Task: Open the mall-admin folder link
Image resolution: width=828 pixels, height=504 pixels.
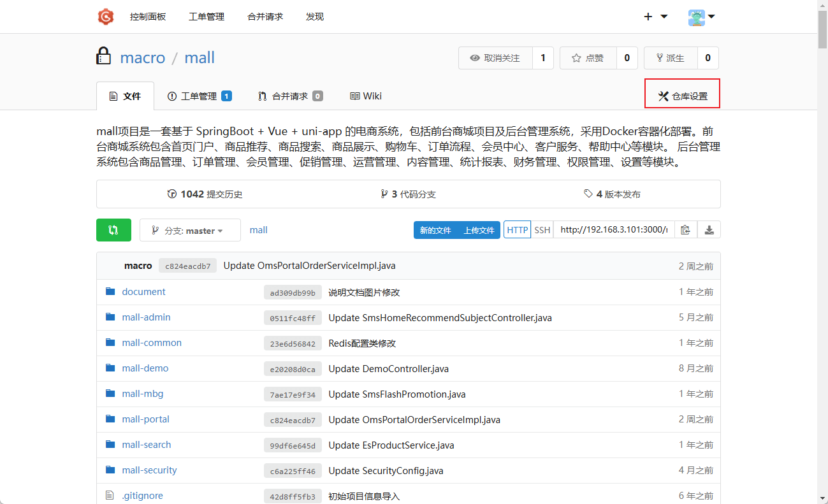Action: pos(146,317)
